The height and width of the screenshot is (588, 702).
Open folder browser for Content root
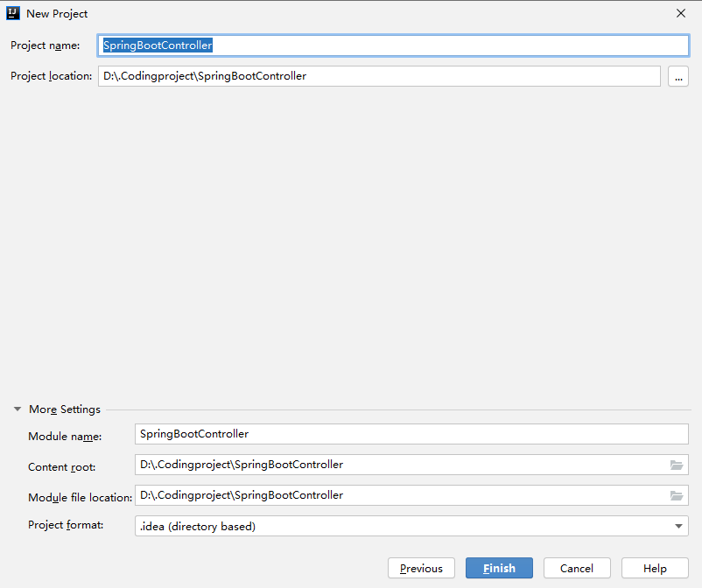point(677,465)
